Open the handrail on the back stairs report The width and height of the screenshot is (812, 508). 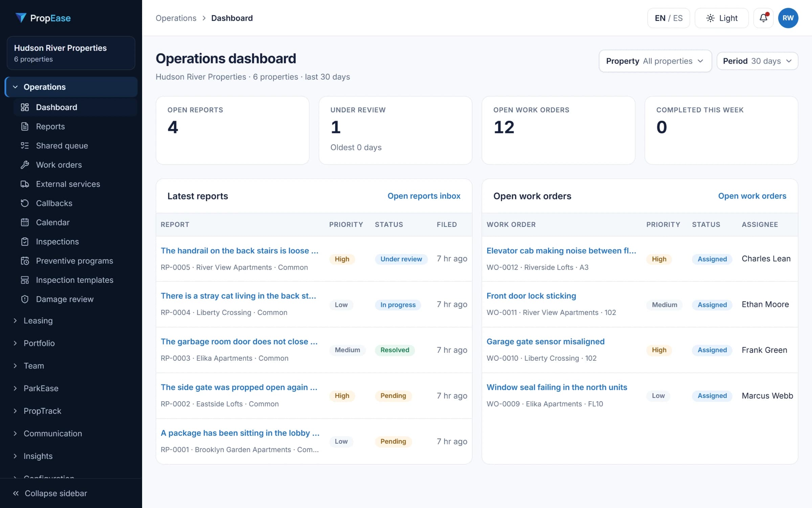point(240,251)
